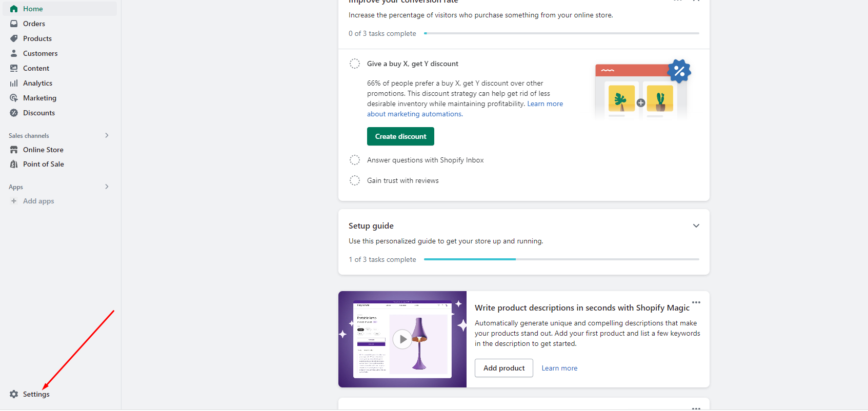Screen dimensions: 868x411
Task: Collapse the Setup guide card chevron
Action: [x=696, y=225]
